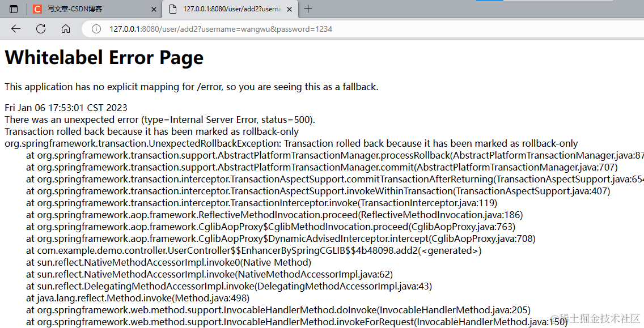Viewport: 644px width, 328px height.
Task: Click the NativeMethodAccessorImpl.java:62 stack line
Action: point(209,274)
